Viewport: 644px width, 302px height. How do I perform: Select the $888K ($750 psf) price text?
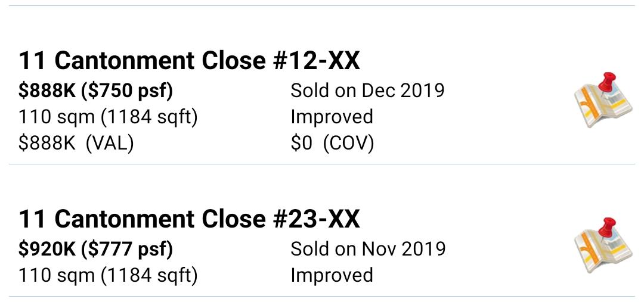tap(95, 91)
